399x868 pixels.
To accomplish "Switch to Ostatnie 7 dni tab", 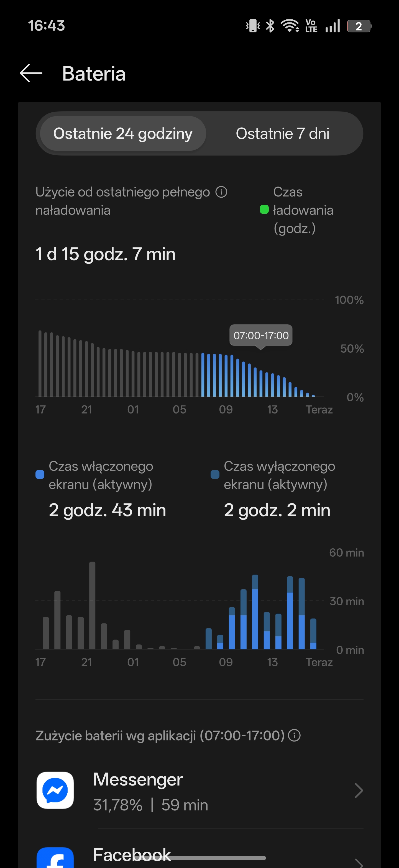I will (282, 133).
